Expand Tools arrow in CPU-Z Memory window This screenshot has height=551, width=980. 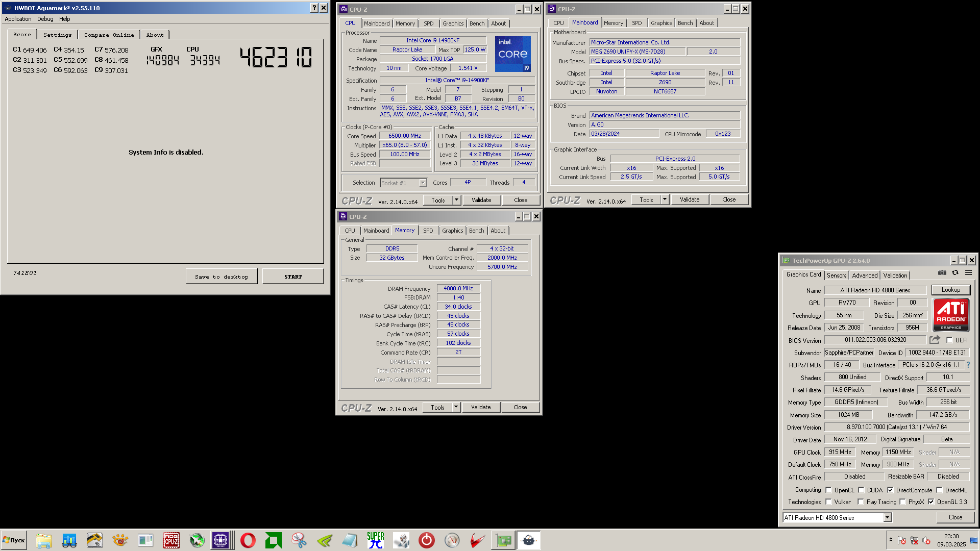[456, 407]
